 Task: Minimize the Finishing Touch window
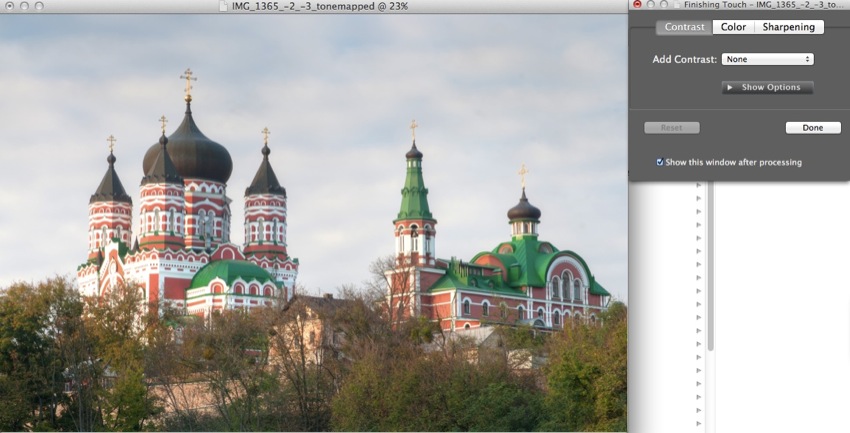(651, 4)
